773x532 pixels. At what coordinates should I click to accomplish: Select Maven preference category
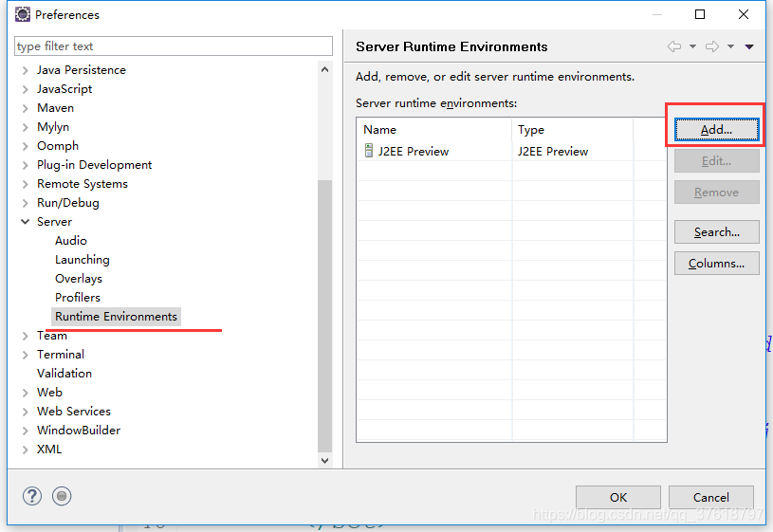(x=55, y=108)
